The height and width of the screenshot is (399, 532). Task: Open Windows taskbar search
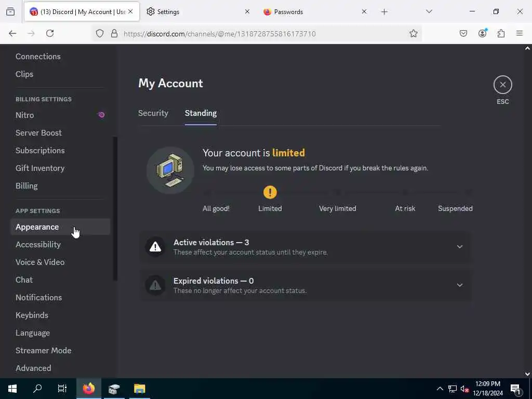pyautogui.click(x=37, y=389)
